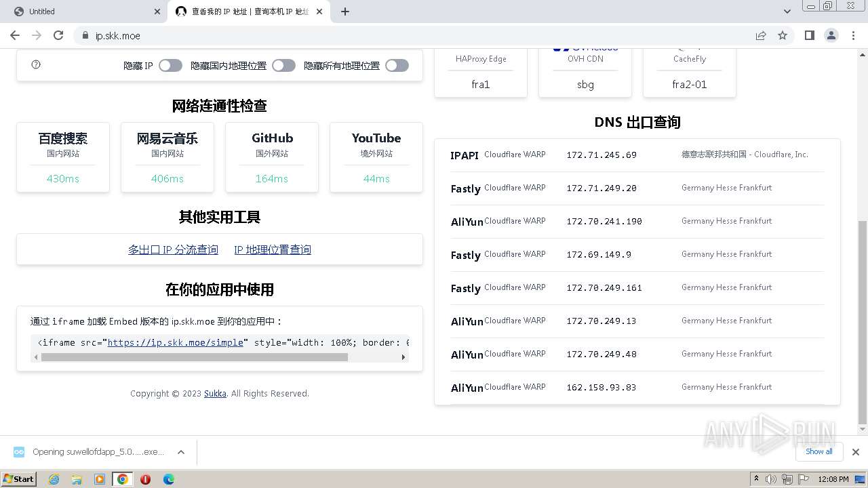Click the YouTube connectivity card
868x488 pixels.
coord(376,157)
